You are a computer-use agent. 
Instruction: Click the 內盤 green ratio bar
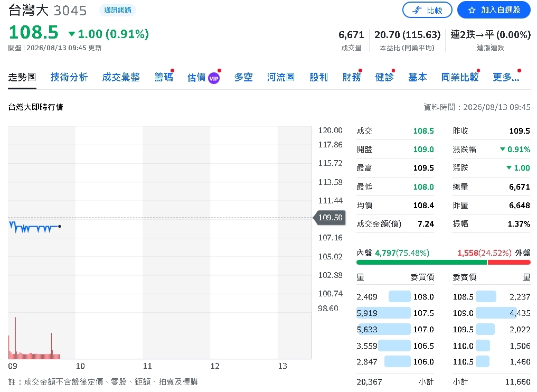tap(421, 263)
